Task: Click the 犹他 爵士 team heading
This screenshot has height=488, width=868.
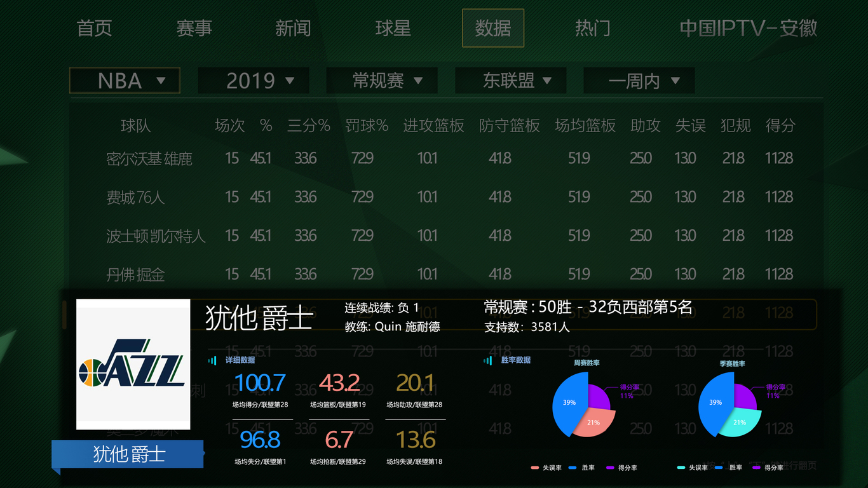Action: (x=259, y=318)
